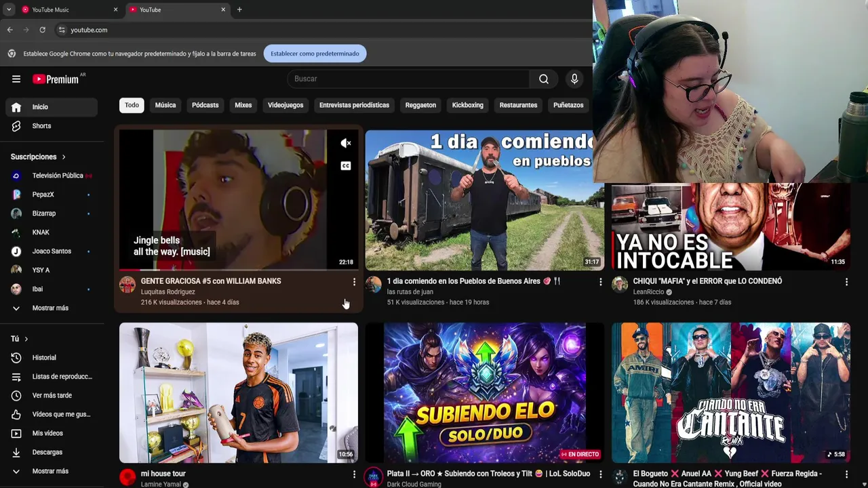868x488 pixels.
Task: Open options menu for CHIQUI MAFIA video
Action: (x=846, y=281)
